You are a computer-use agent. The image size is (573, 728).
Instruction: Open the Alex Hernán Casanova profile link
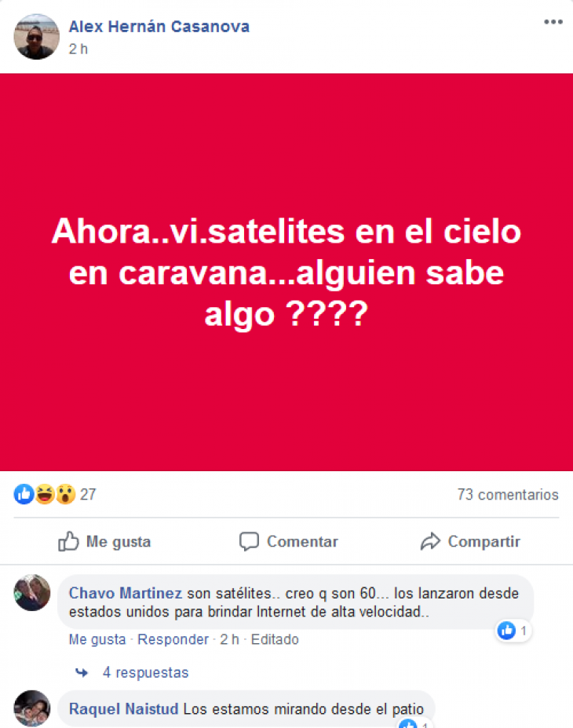tap(159, 27)
